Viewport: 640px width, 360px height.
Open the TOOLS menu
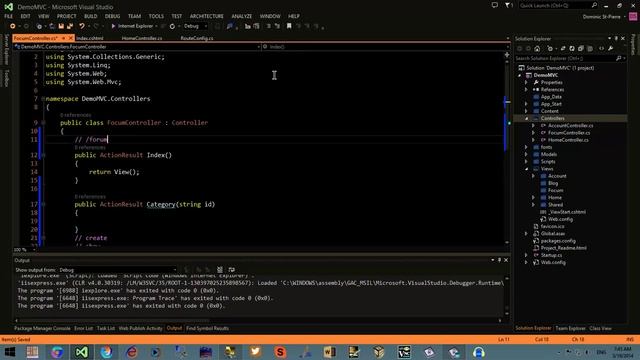pos(156,16)
